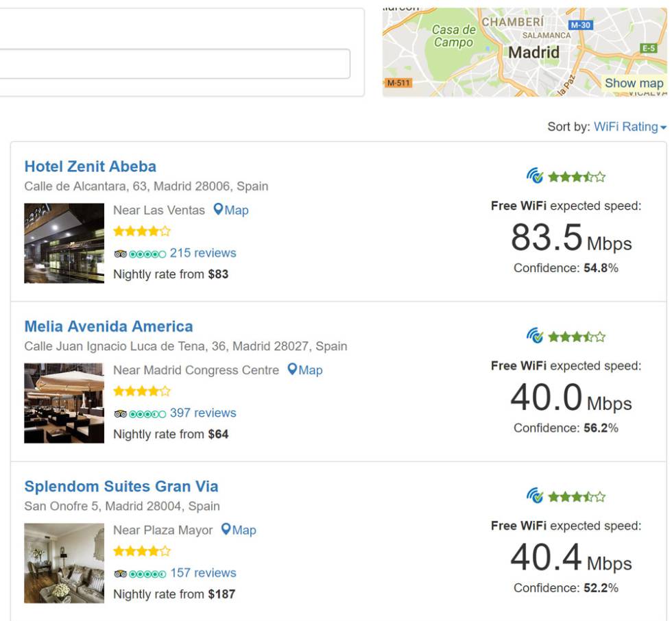Click the Splendom Suites Gran Via photo thumbnail
The image size is (672, 621).
(x=64, y=563)
